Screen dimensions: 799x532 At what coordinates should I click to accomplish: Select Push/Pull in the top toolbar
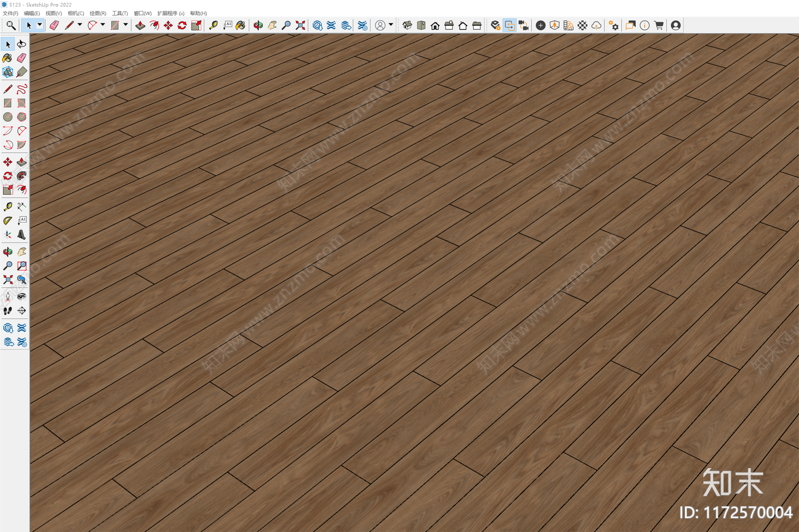(x=140, y=25)
